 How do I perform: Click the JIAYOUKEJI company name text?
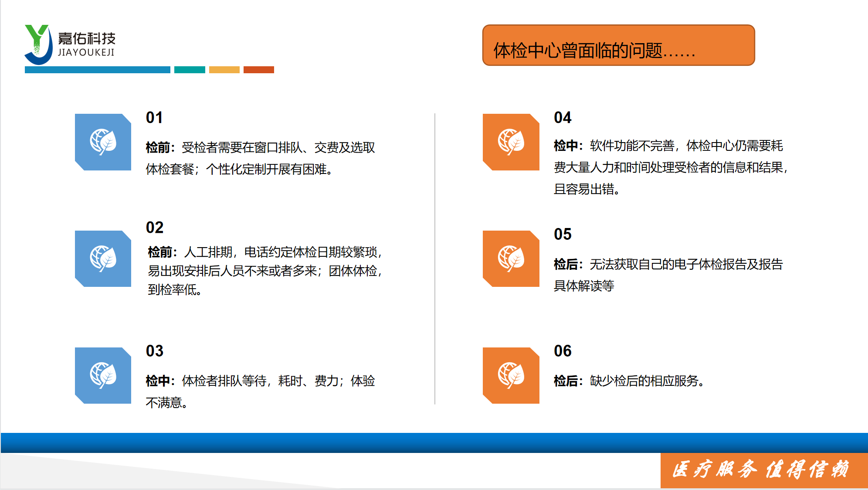(86, 52)
